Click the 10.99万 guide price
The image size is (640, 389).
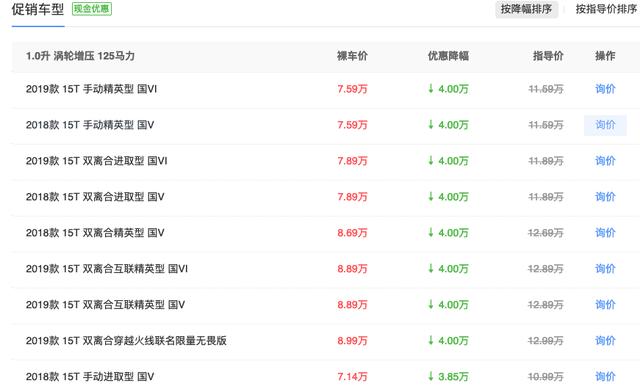[x=546, y=376]
